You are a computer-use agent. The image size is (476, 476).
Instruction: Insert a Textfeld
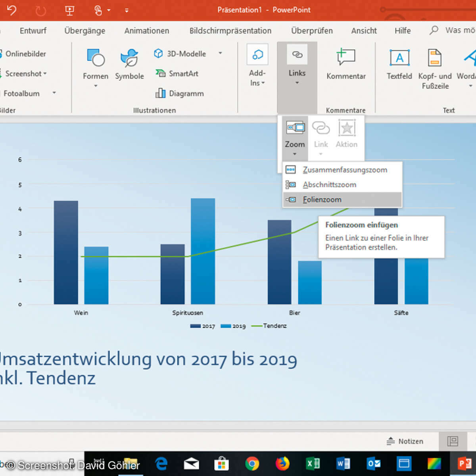pos(399,63)
